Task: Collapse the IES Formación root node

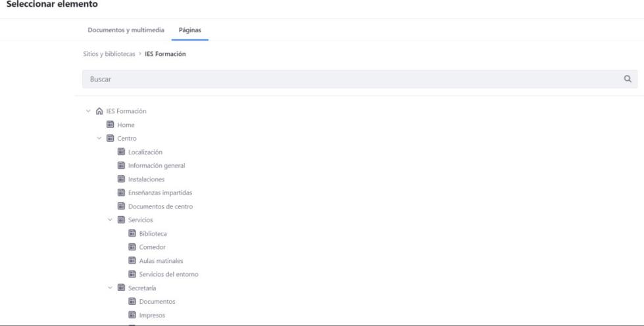Action: point(88,111)
